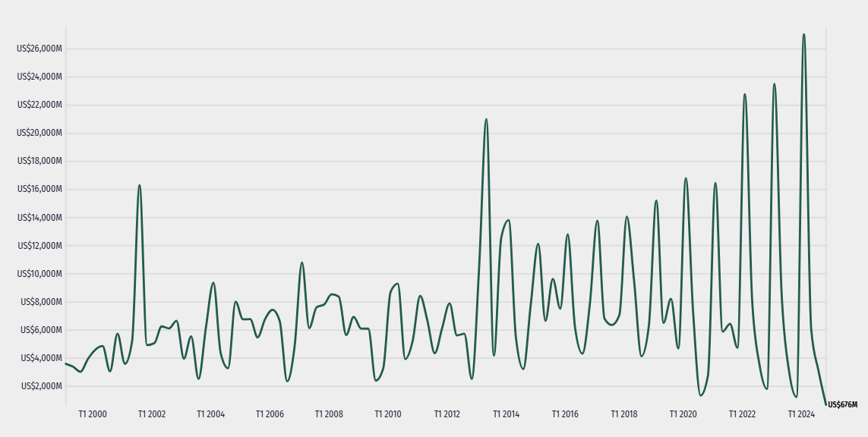Select the T1 2024 x-axis label
Screen dimensions: 868x437
tap(802, 414)
